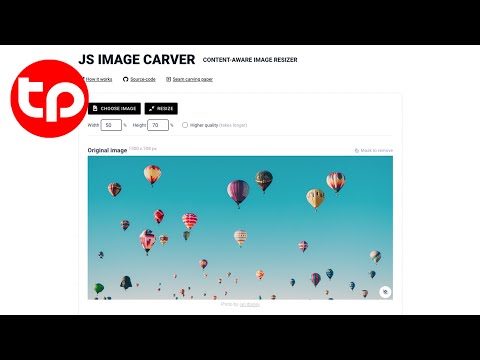Open the photographer name link below image

[250, 304]
